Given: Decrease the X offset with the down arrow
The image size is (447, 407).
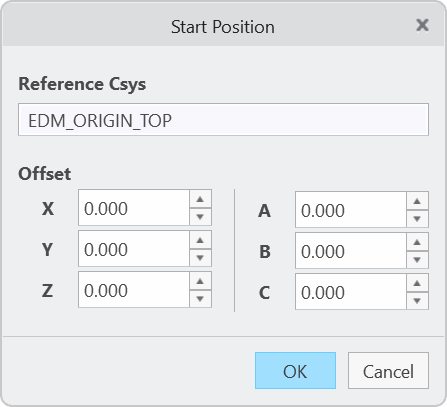Looking at the screenshot, I should click(x=200, y=217).
